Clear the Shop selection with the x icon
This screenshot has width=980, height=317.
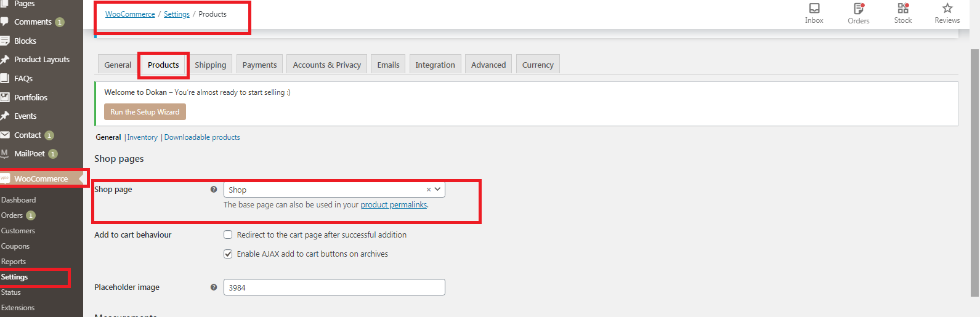[429, 190]
